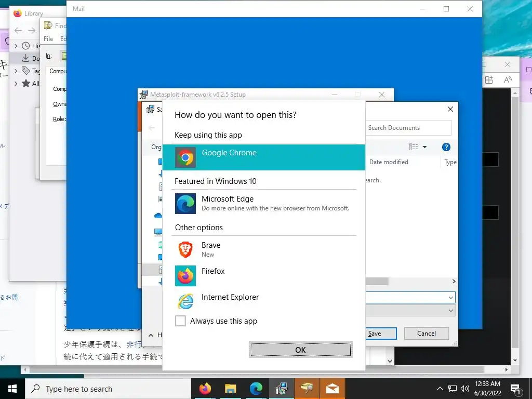
Task: Open File menu in Find window
Action: tap(48, 38)
